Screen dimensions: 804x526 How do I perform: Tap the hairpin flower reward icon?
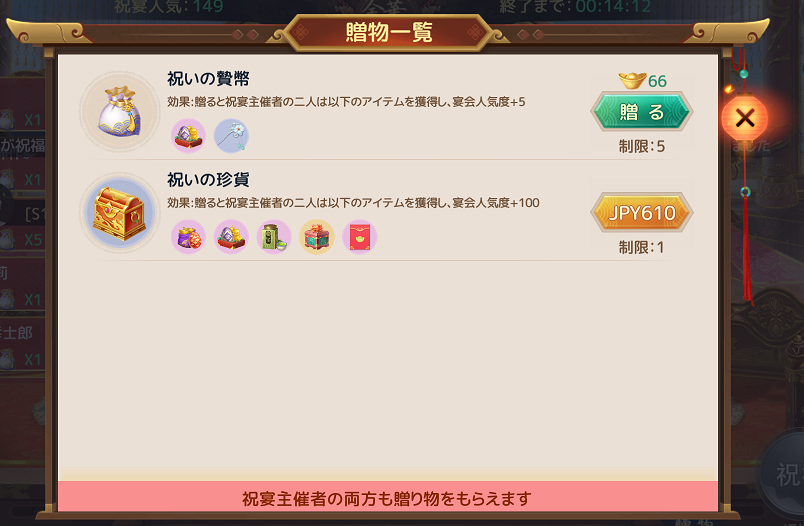click(x=231, y=135)
